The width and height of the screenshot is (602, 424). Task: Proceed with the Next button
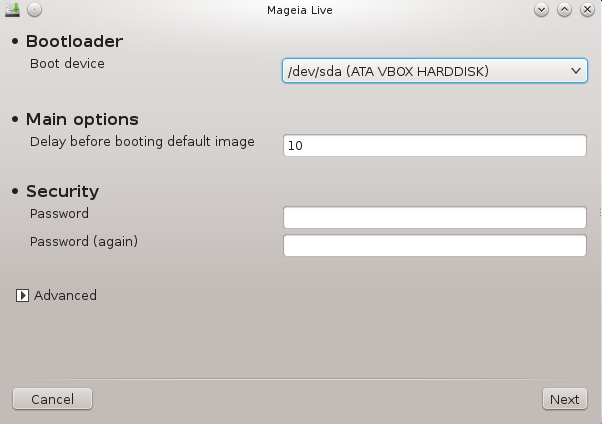pos(564,399)
